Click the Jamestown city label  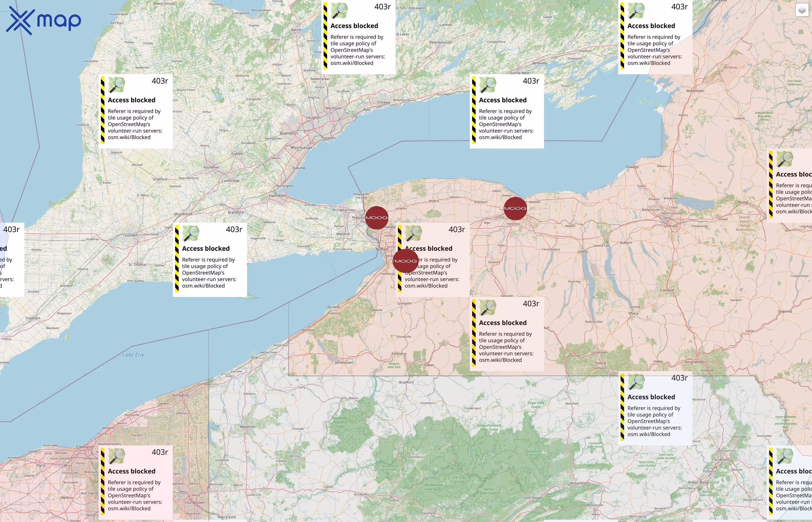(x=344, y=362)
